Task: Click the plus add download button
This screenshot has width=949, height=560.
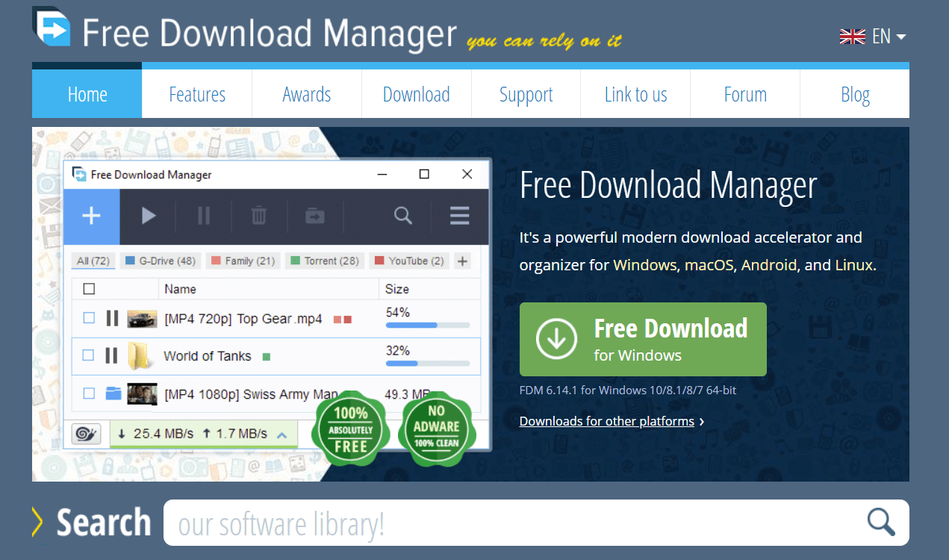Action: tap(91, 217)
